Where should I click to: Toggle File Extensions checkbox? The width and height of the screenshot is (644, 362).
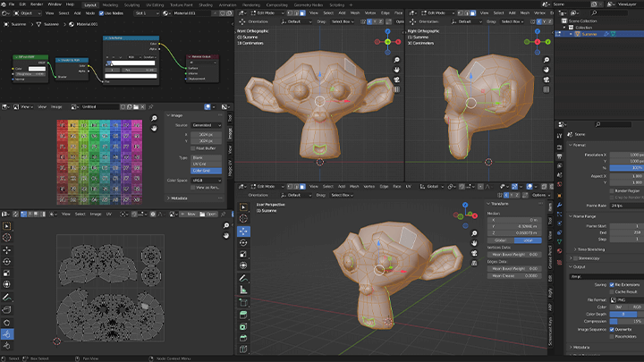[x=612, y=284]
